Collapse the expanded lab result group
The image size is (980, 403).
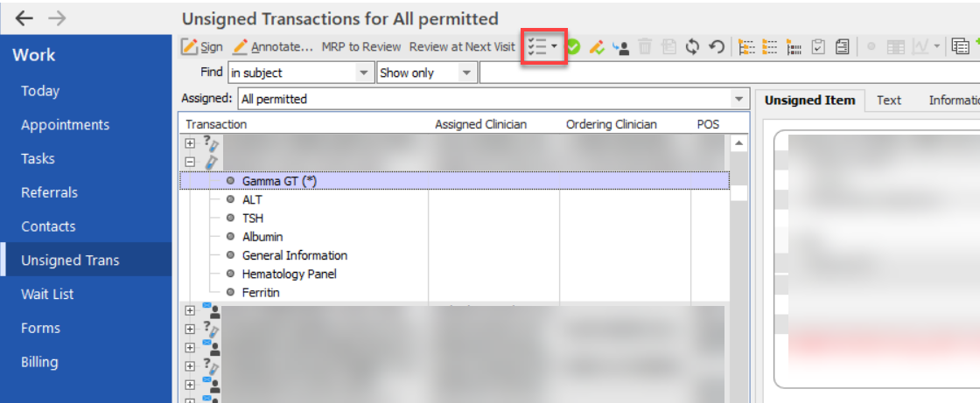click(x=190, y=162)
